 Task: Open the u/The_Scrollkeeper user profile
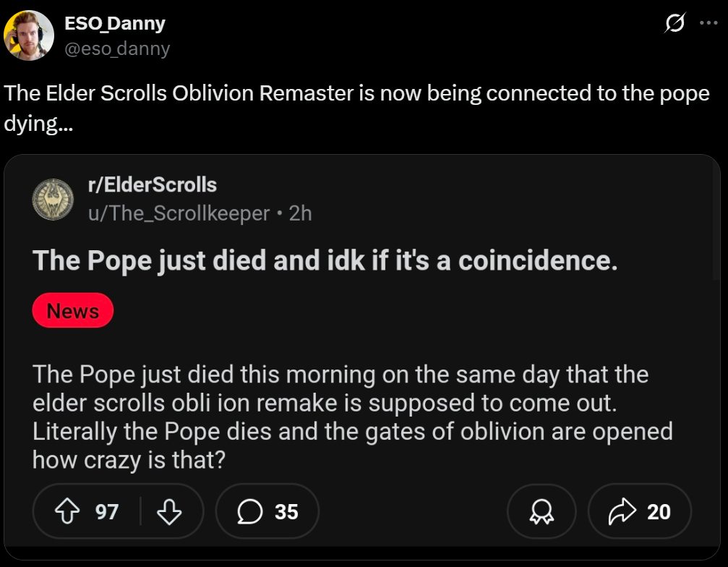(x=179, y=214)
